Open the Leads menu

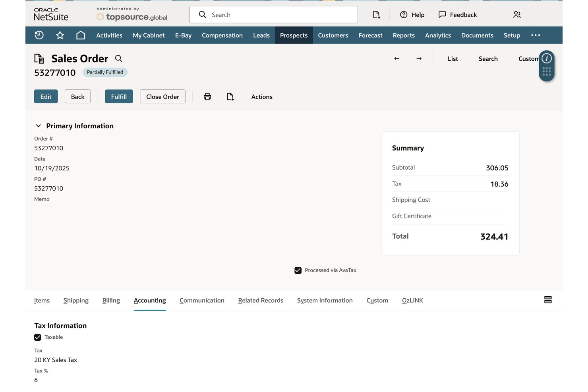click(x=261, y=35)
